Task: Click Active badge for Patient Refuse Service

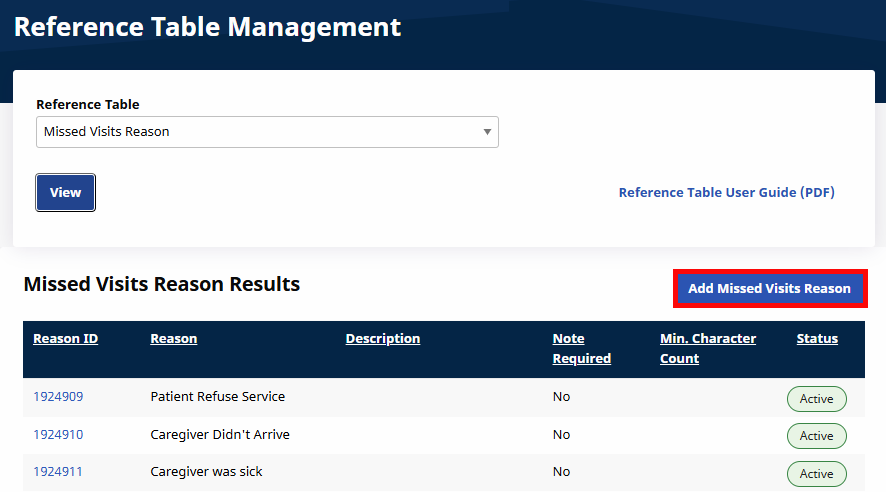Action: [816, 399]
